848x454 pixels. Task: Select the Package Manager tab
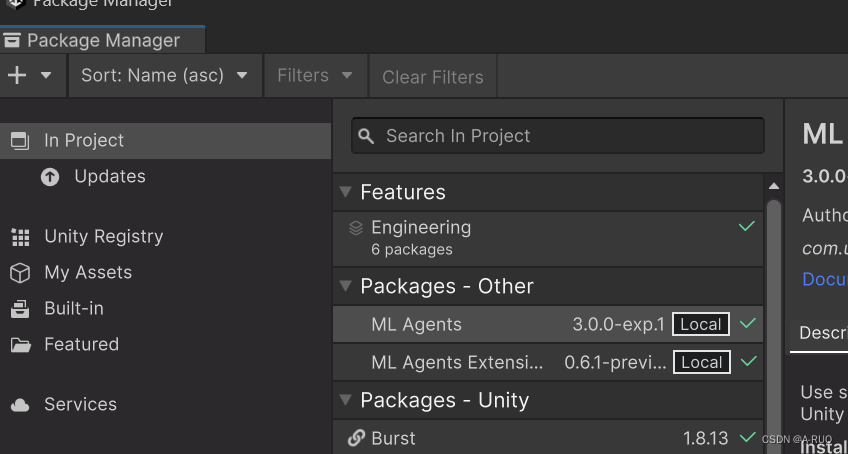102,41
